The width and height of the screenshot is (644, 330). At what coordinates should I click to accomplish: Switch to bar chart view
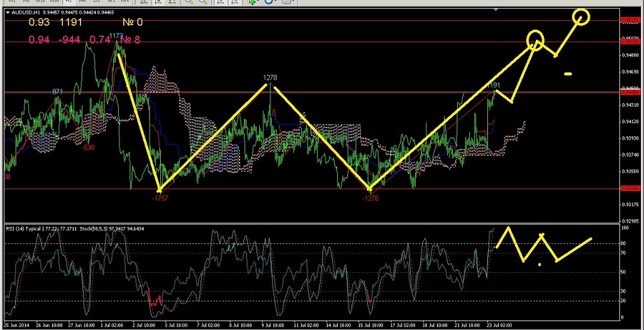point(143,2)
